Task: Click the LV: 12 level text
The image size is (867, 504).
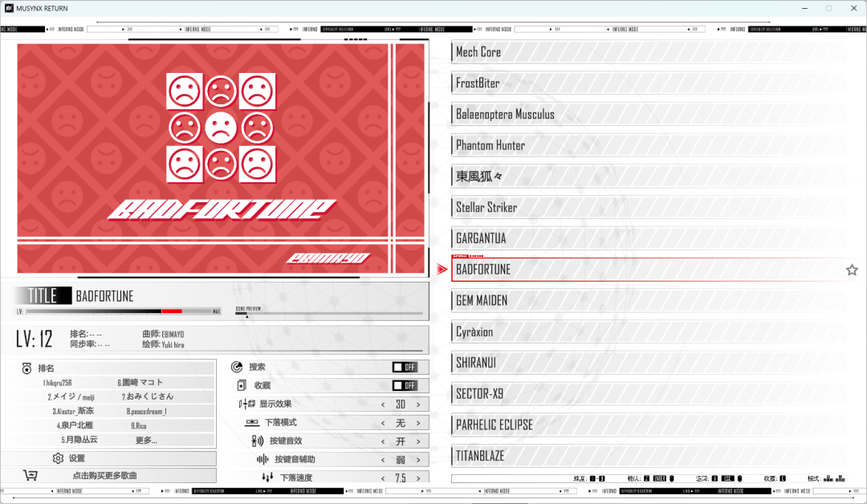Action: tap(35, 339)
